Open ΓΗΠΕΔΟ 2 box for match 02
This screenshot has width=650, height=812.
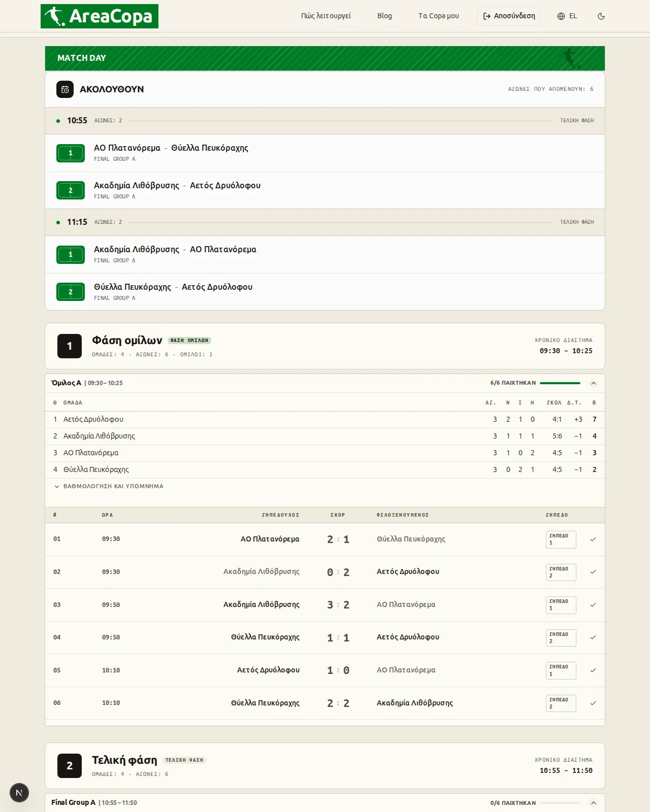pos(561,572)
